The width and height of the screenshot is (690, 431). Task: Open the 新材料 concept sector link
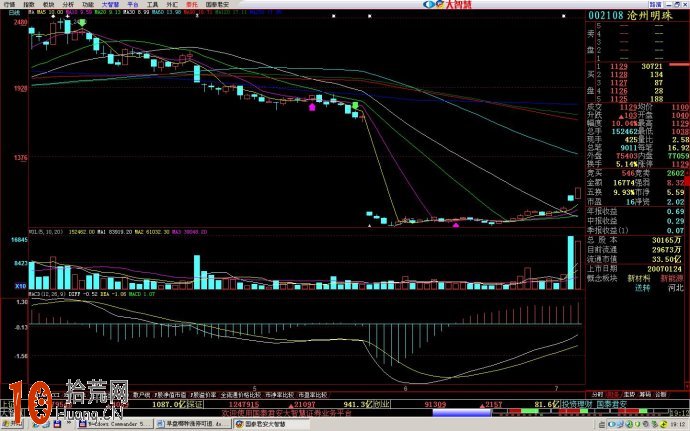(x=639, y=278)
